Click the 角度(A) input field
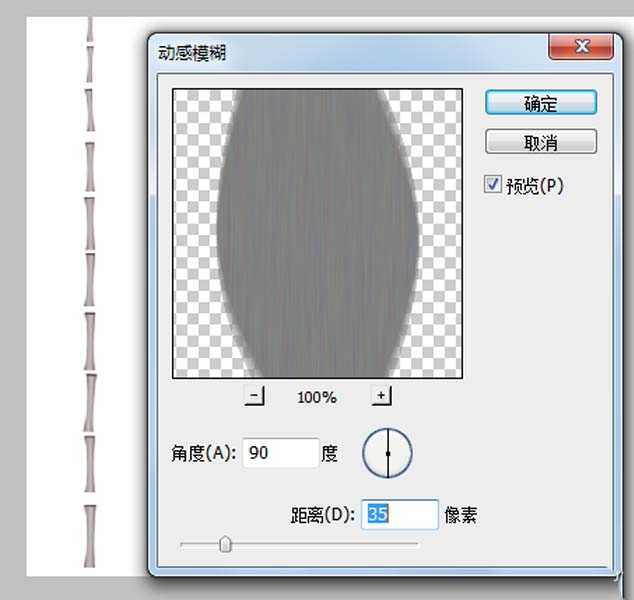 pos(281,453)
